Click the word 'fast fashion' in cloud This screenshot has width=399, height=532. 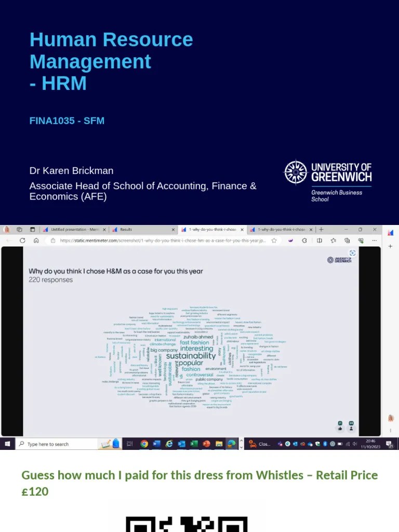[x=194, y=343]
